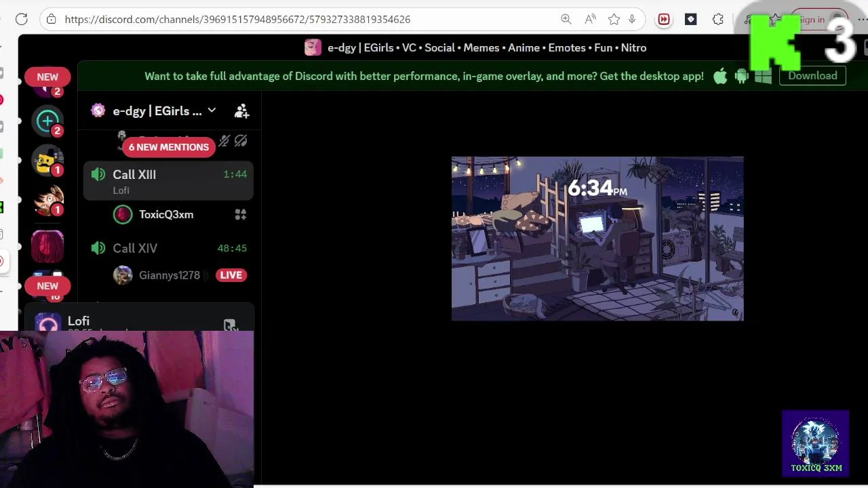Screen dimensions: 868x488
Task: Open the Lofi room stream thumbnail
Action: point(597,239)
